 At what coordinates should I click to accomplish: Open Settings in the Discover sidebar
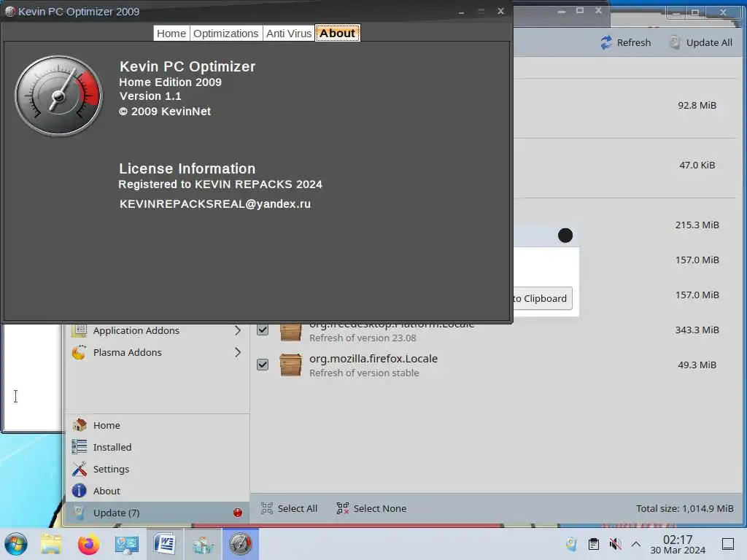pyautogui.click(x=158, y=469)
